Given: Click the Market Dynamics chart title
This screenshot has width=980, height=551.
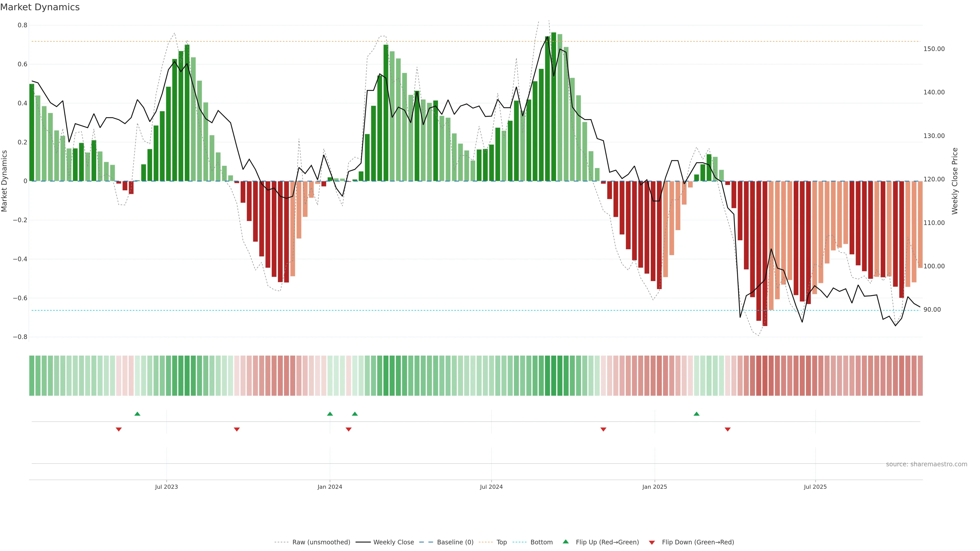Looking at the screenshot, I should click(40, 7).
